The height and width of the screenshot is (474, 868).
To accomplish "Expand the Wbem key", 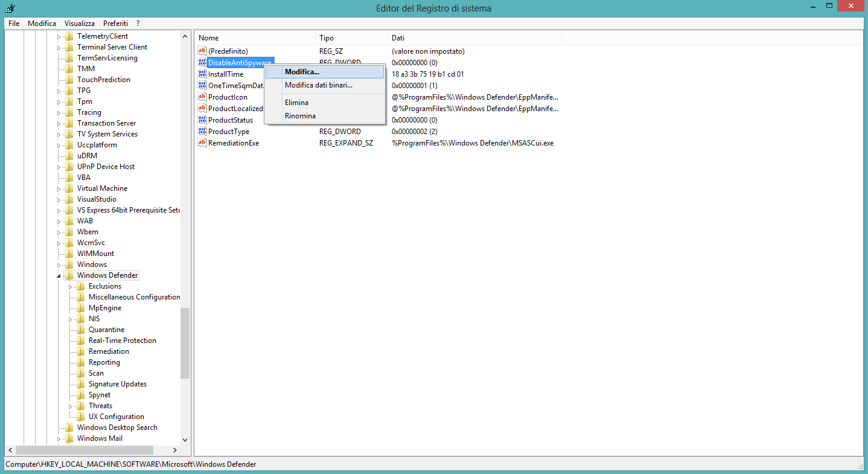I will click(x=59, y=232).
